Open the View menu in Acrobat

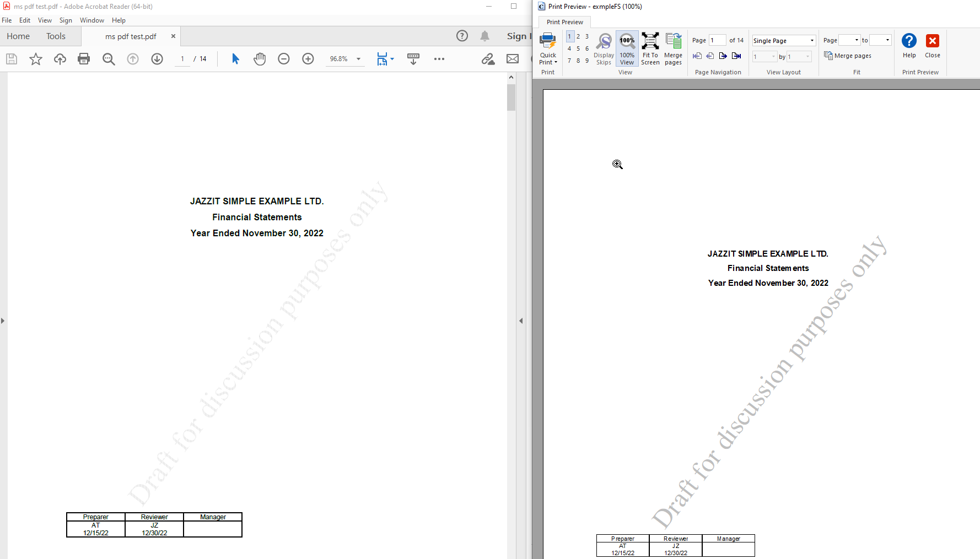[45, 20]
